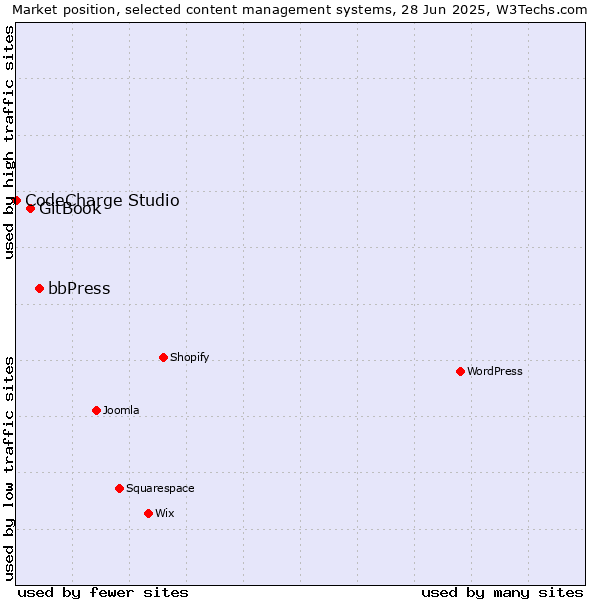Viewport: 600px width, 600px height.
Task: Click the 'Shopify' label text
Action: 189,357
